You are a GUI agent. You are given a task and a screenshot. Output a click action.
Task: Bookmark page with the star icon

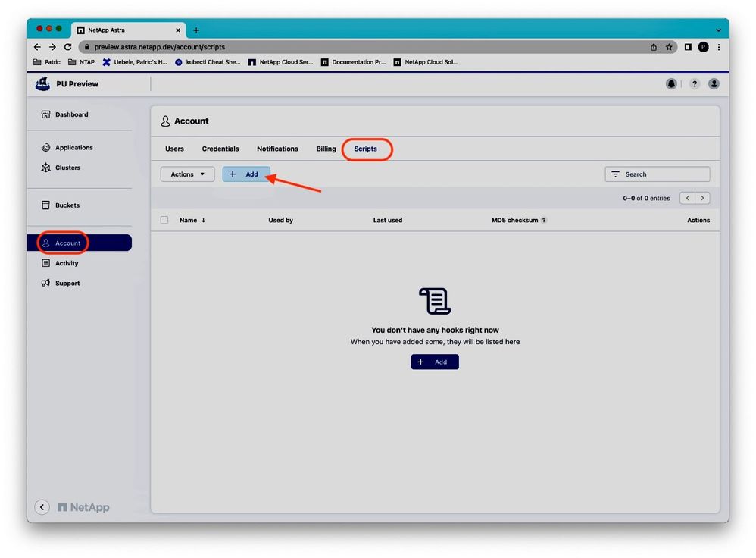coord(669,47)
